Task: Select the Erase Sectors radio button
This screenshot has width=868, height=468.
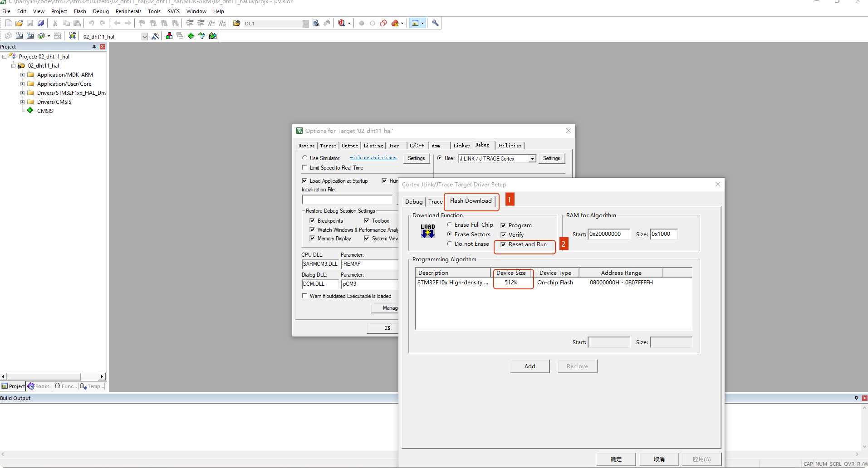Action: coord(449,234)
